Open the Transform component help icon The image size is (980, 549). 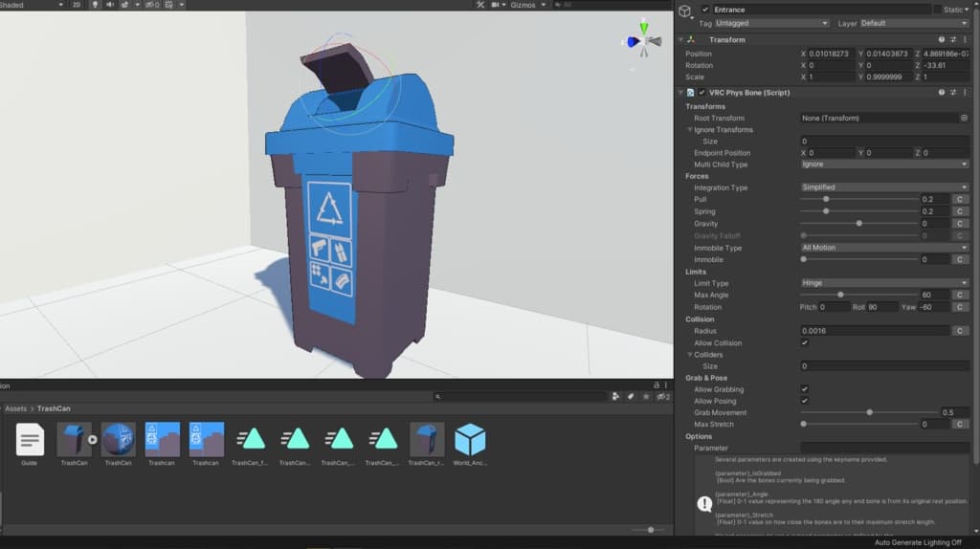click(942, 39)
